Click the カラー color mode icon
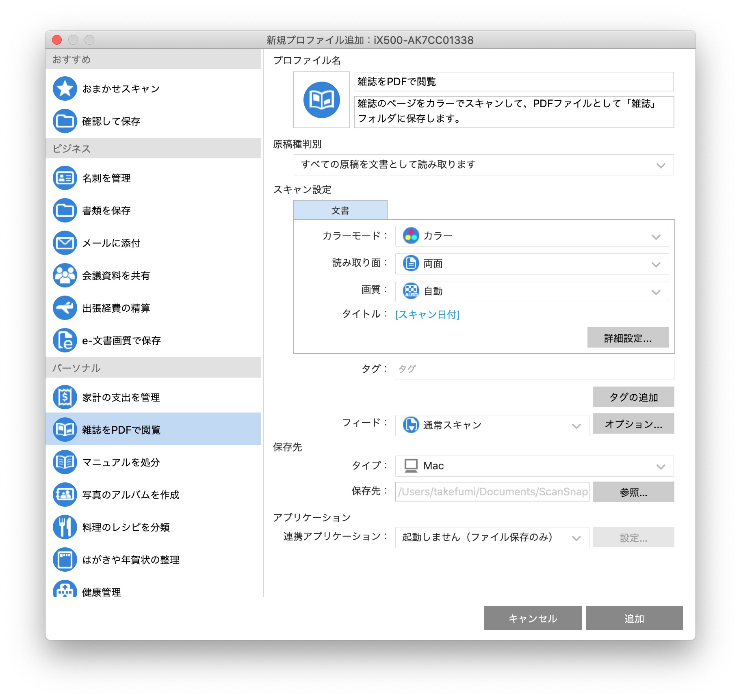Viewport: 741px width, 700px height. pyautogui.click(x=411, y=236)
